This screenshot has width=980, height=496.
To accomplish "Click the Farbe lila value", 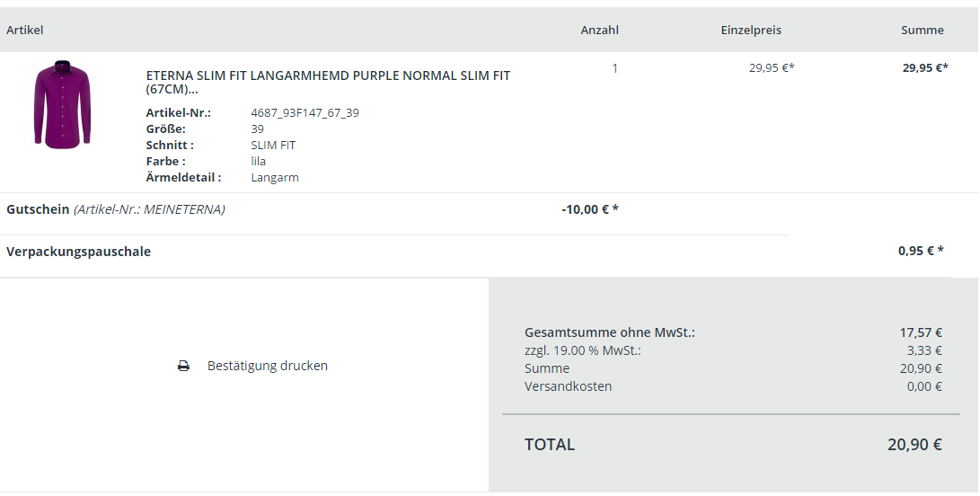I will (259, 162).
